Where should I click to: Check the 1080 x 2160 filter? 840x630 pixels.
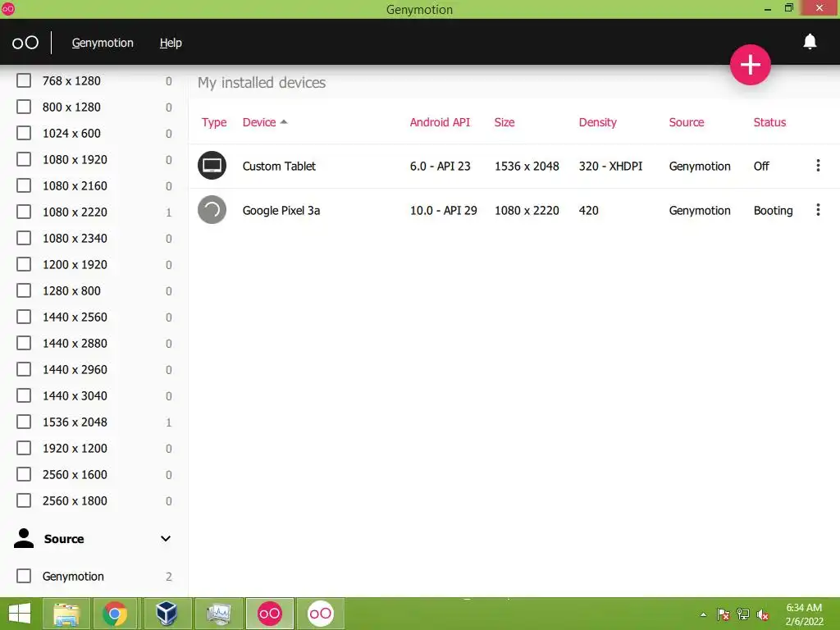coord(24,185)
